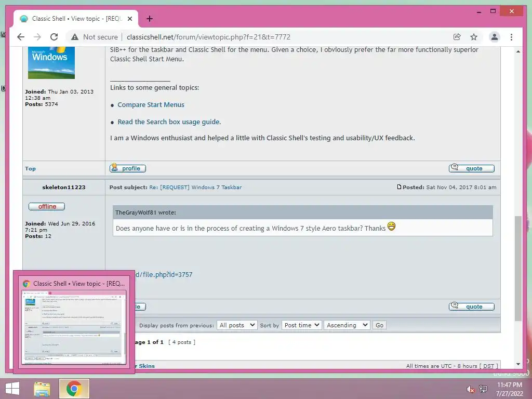Screen dimensions: 532x399
Task: Open the Chrome profile avatar menu
Action: click(495, 37)
